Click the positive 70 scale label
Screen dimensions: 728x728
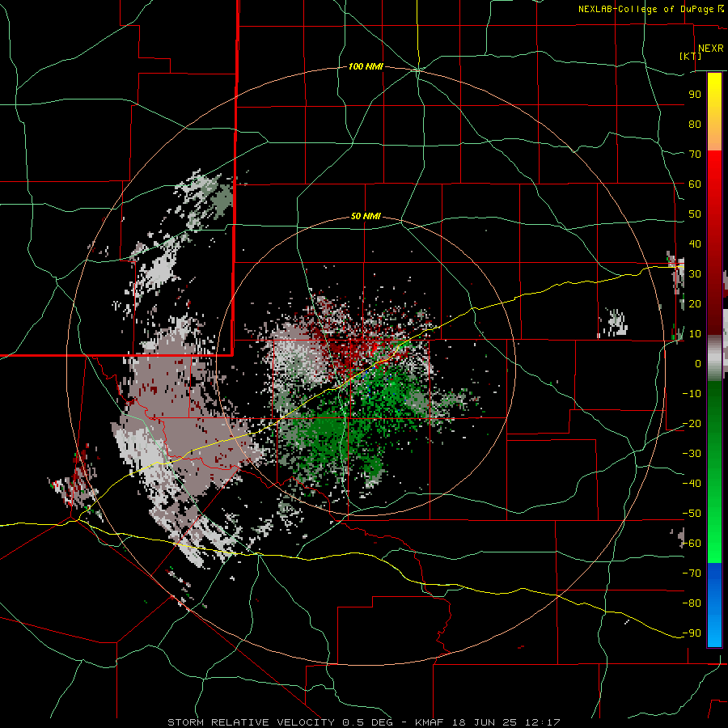coord(695,154)
